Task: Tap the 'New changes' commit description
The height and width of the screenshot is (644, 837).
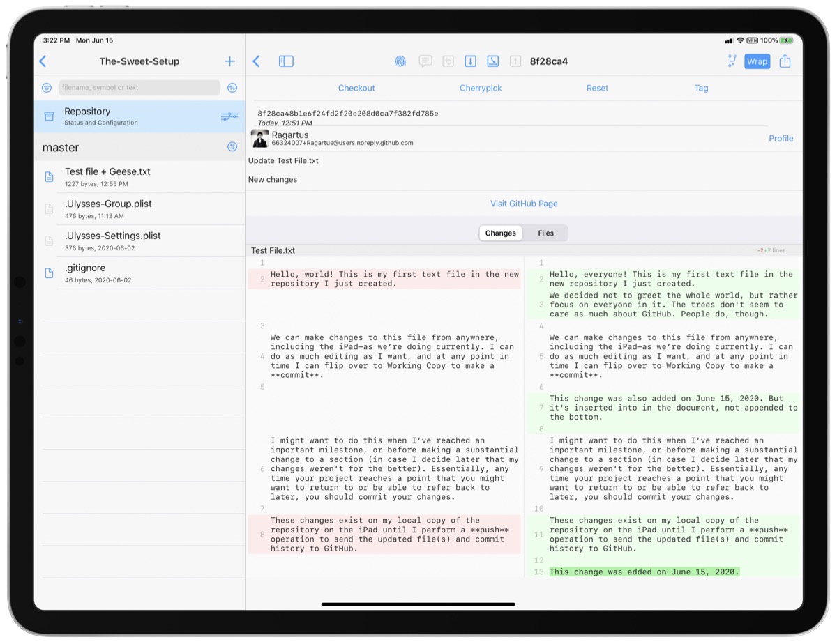Action: point(273,179)
